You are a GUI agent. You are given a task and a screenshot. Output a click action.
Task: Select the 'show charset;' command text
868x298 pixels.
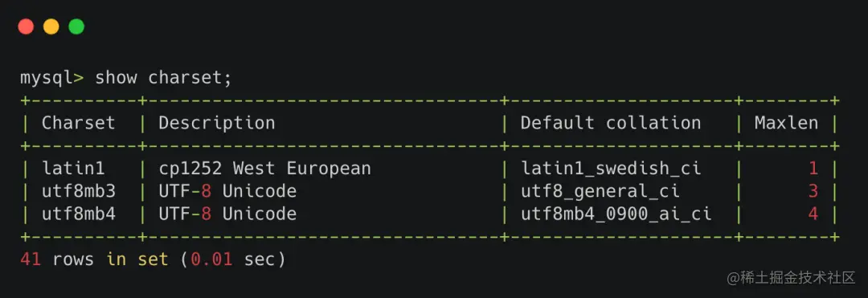(163, 78)
